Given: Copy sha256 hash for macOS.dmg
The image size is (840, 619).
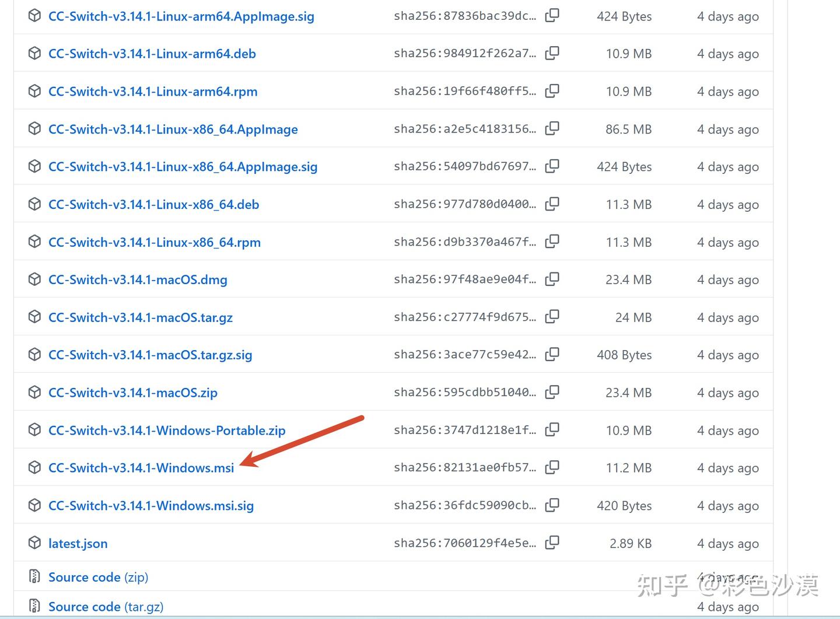Looking at the screenshot, I should coord(552,279).
